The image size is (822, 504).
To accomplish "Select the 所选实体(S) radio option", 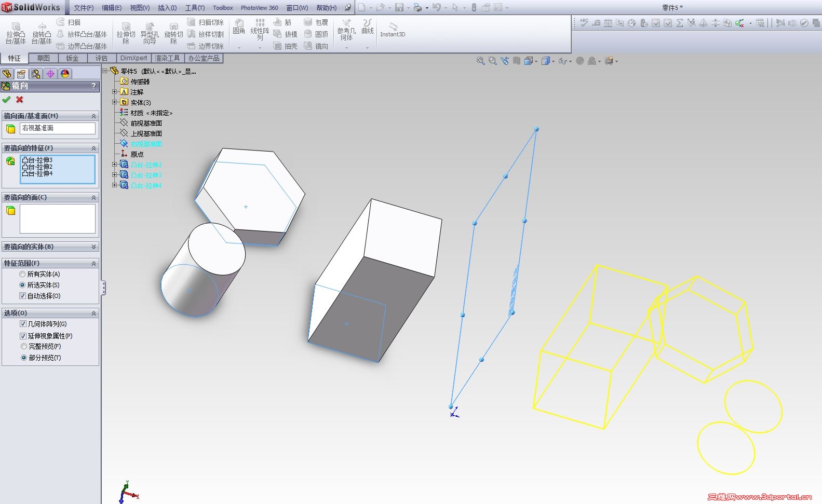I will point(39,285).
